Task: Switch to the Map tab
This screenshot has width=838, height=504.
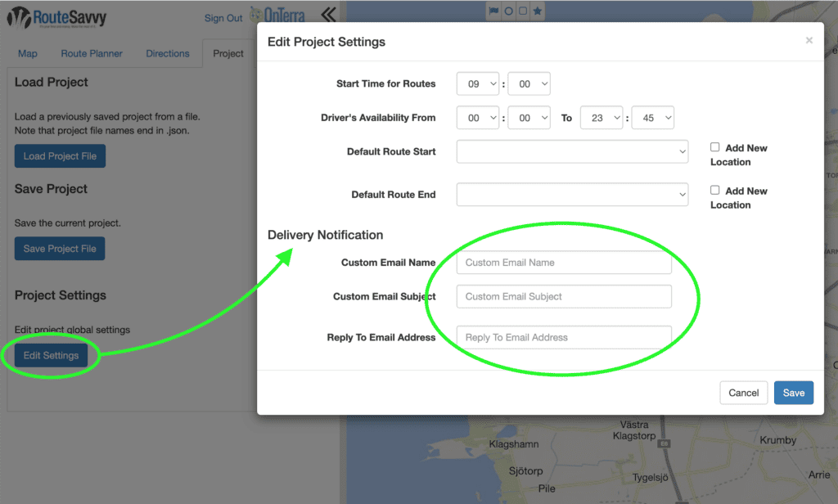Action: click(28, 53)
